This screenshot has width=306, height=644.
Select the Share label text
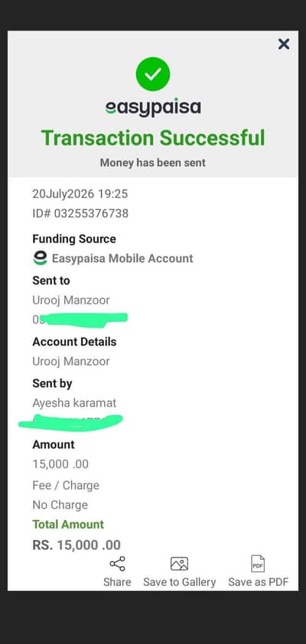tap(118, 582)
